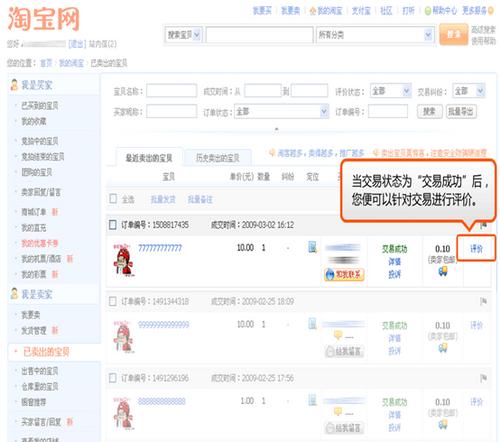This screenshot has width=500, height=442.
Task: Open the 搜索宝贝 search type dropdown
Action: coord(183,34)
